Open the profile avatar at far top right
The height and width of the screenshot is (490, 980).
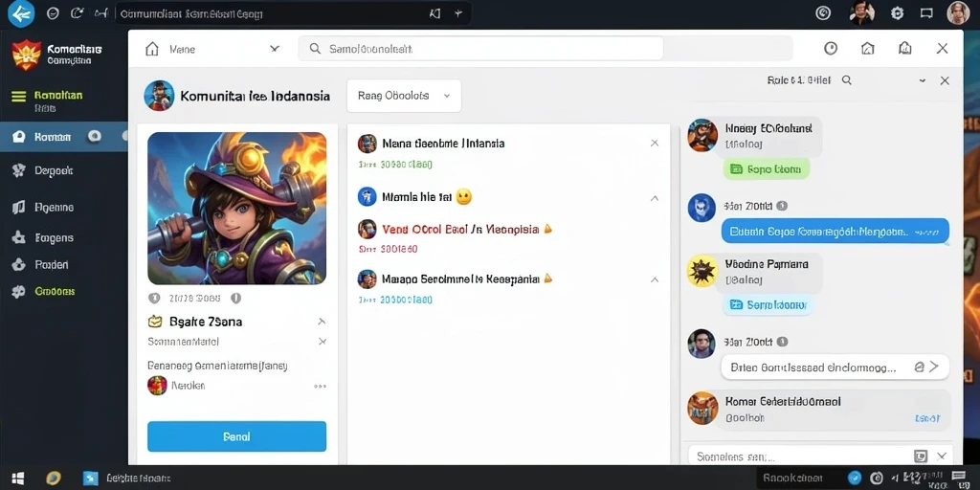tap(957, 12)
